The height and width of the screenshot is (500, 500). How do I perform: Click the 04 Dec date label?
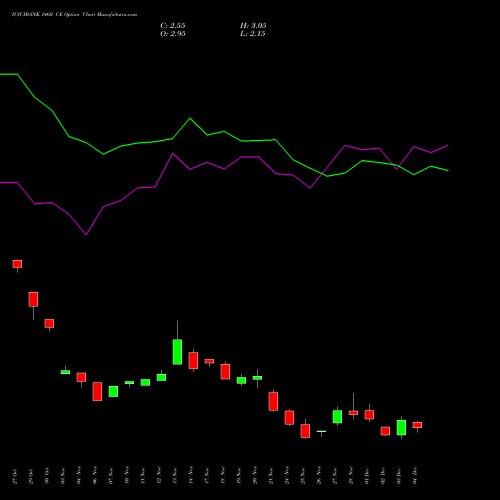tap(415, 476)
